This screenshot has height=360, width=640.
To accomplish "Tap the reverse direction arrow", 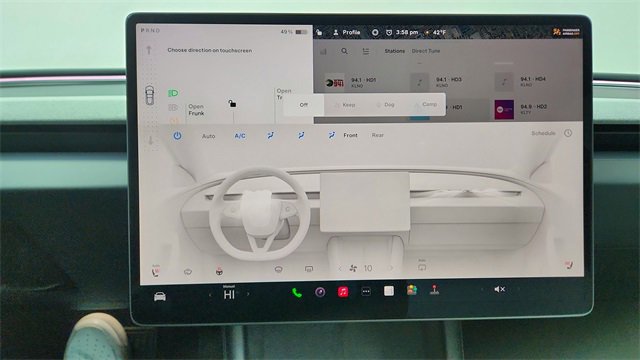I will tap(150, 140).
